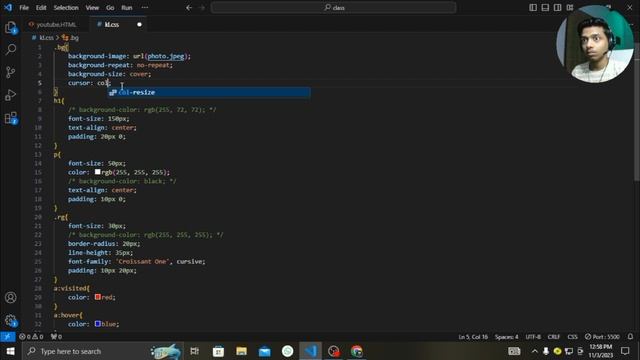Open Source Control view
The width and height of the screenshot is (640, 360).
point(11,72)
